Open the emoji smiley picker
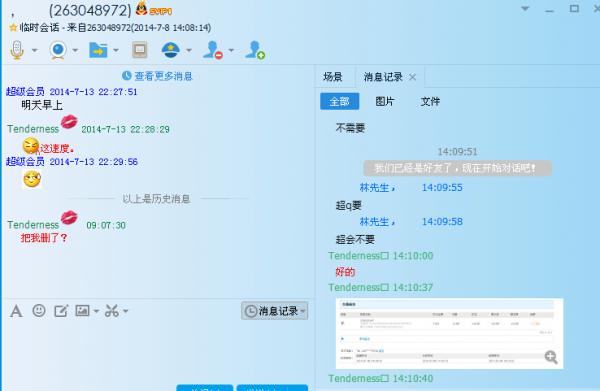 39,310
